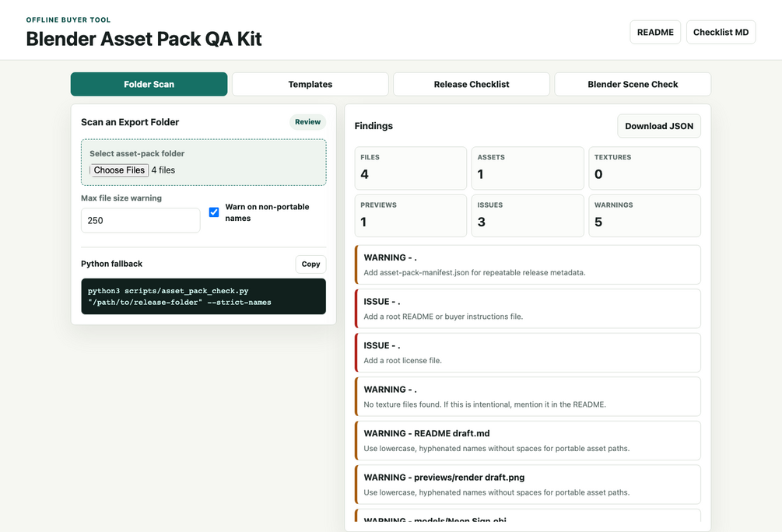Viewport: 782px width, 532px height.
Task: Switch to the Templates tab
Action: pos(310,84)
